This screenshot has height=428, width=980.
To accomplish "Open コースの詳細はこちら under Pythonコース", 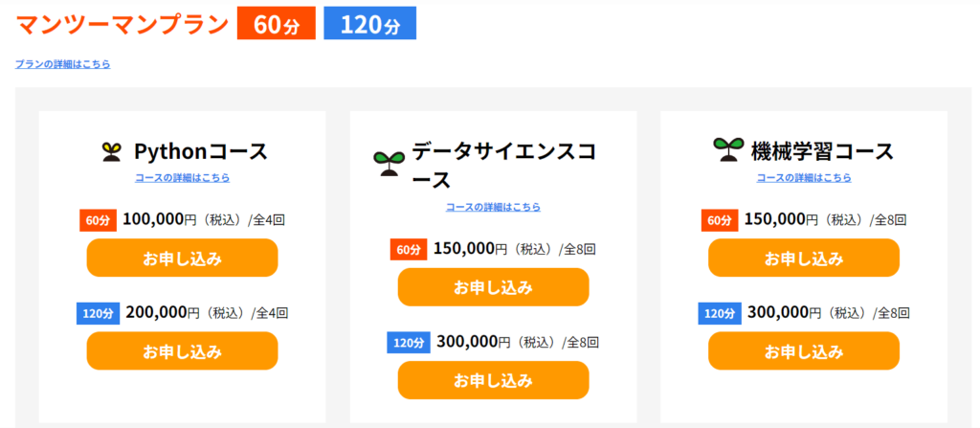I will [x=183, y=178].
